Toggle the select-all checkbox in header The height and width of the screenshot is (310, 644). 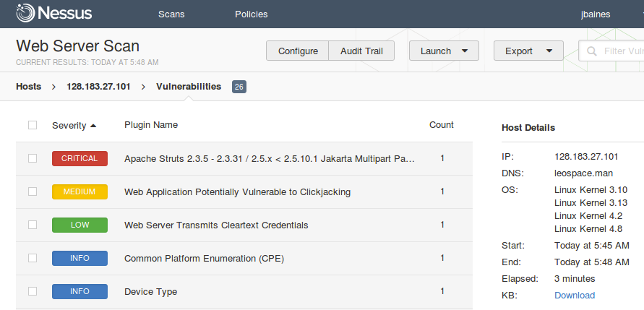[33, 125]
